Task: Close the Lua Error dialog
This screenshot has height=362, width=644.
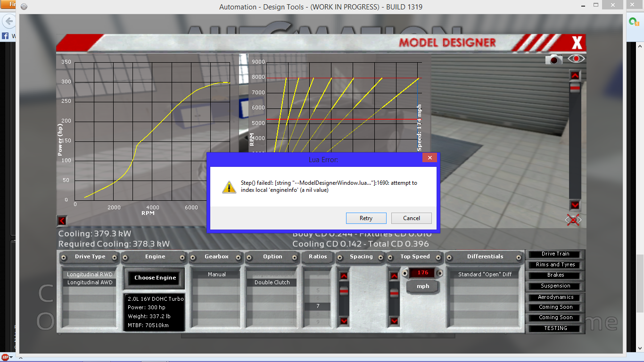Action: [x=429, y=158]
